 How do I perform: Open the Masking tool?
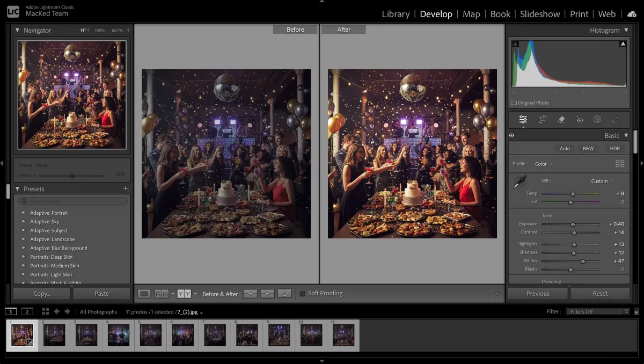(597, 120)
